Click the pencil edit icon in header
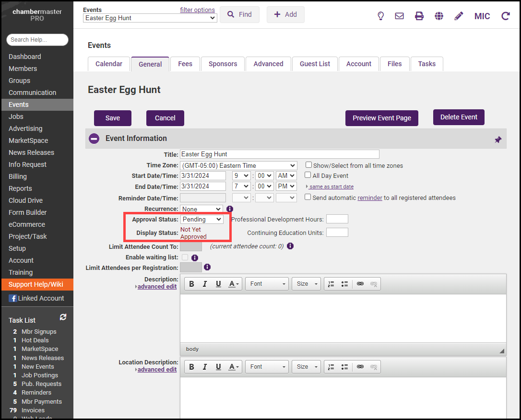The height and width of the screenshot is (420, 521). tap(459, 16)
